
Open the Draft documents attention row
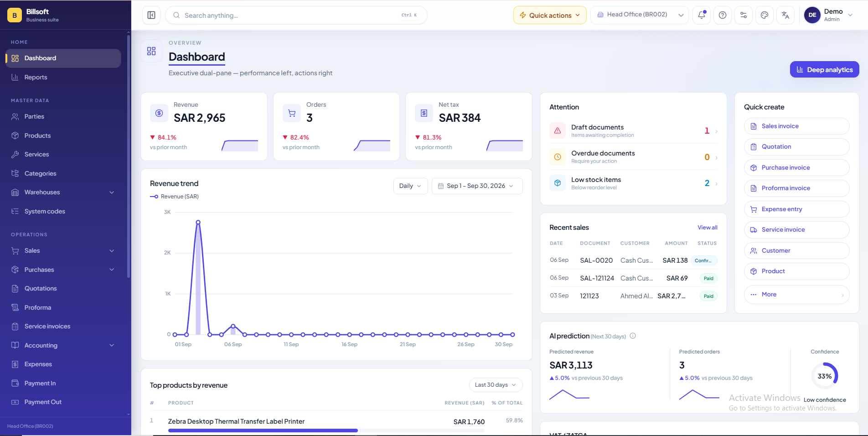tap(633, 131)
